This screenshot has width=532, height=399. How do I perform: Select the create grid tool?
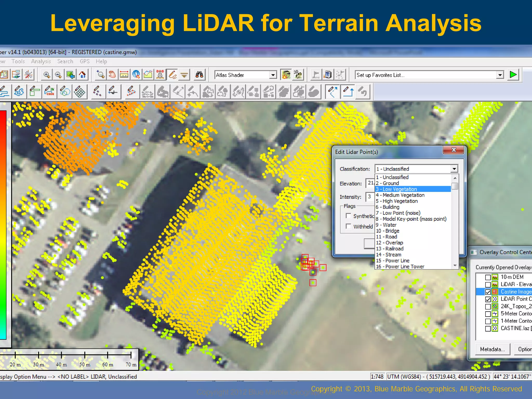[x=80, y=92]
